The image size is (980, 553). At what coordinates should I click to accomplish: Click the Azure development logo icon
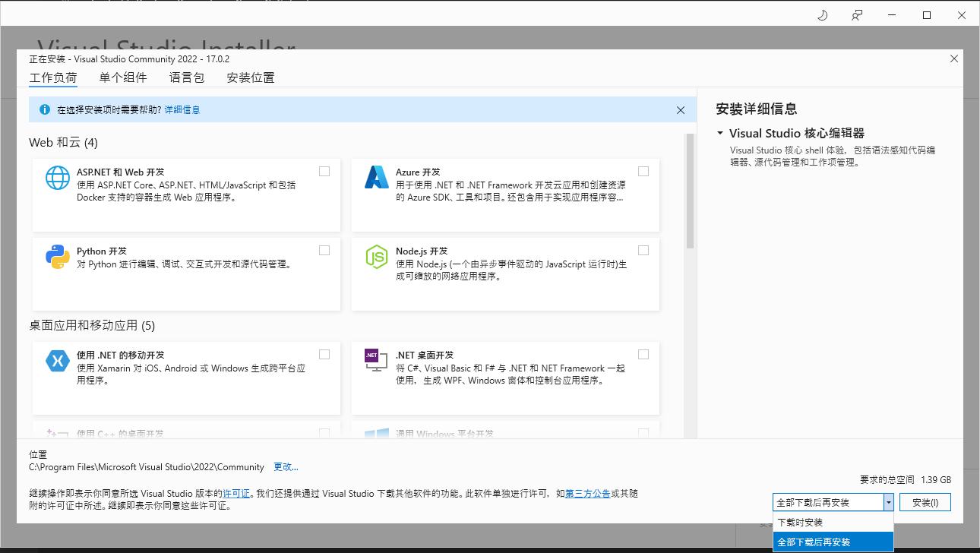[377, 178]
